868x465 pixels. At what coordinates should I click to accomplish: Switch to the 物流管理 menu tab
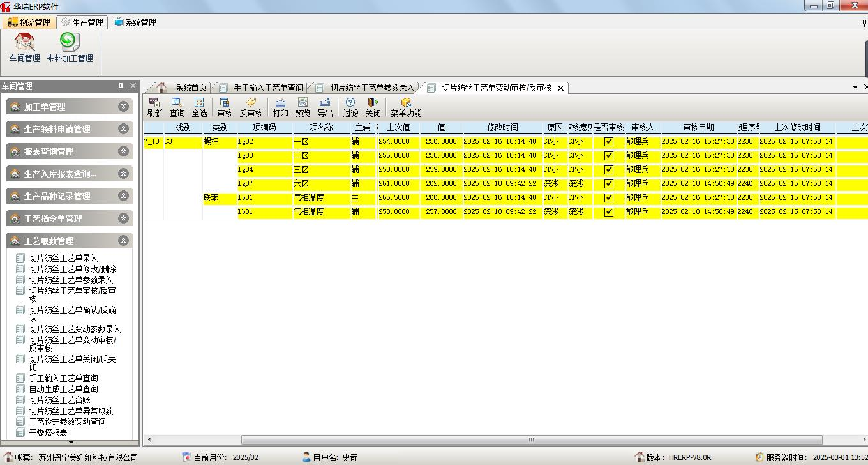[29, 22]
